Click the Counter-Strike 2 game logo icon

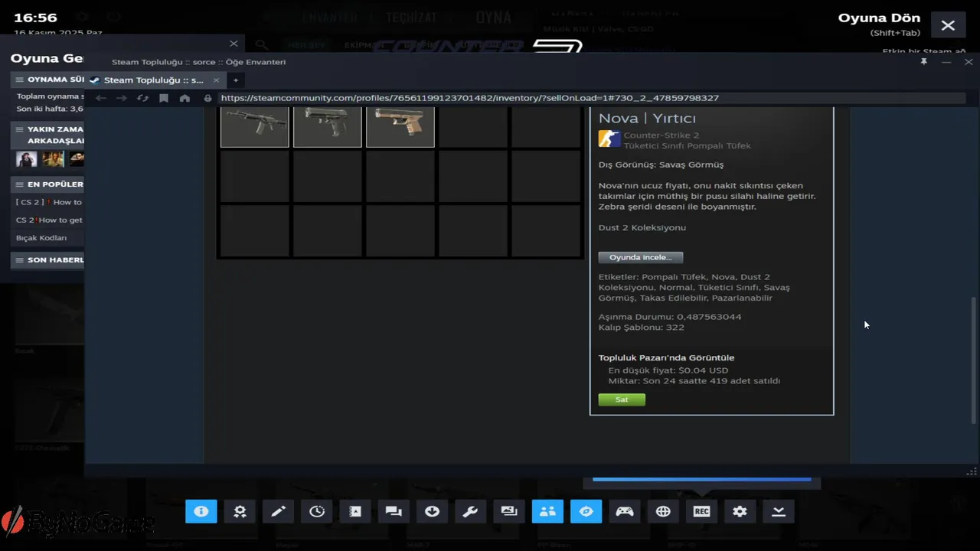tap(609, 139)
